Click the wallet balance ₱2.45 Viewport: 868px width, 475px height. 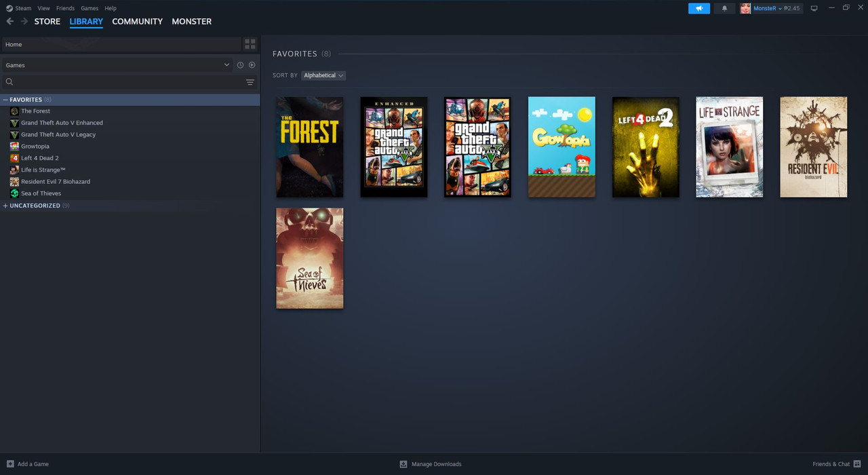[x=792, y=8]
